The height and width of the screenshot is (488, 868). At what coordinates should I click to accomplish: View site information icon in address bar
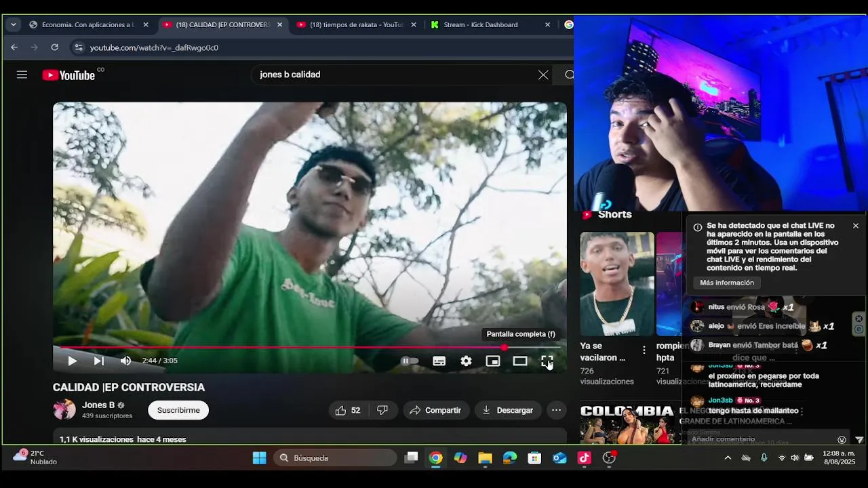[79, 47]
